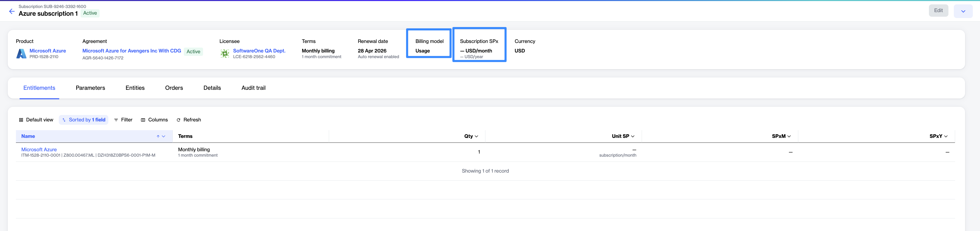Open the Microsoft Azure for Avengers Inc agreement link
980x231 pixels.
click(x=132, y=51)
